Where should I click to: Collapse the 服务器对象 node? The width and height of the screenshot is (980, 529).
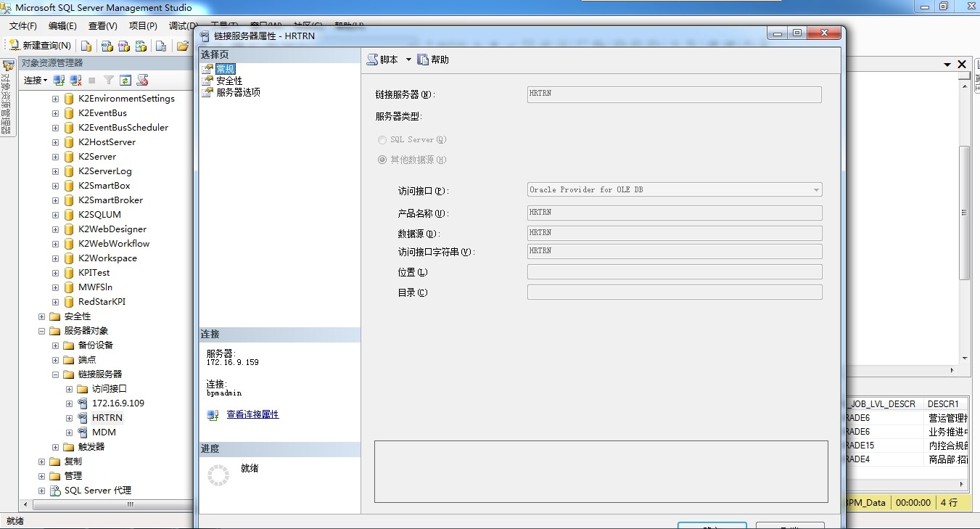[x=41, y=331]
